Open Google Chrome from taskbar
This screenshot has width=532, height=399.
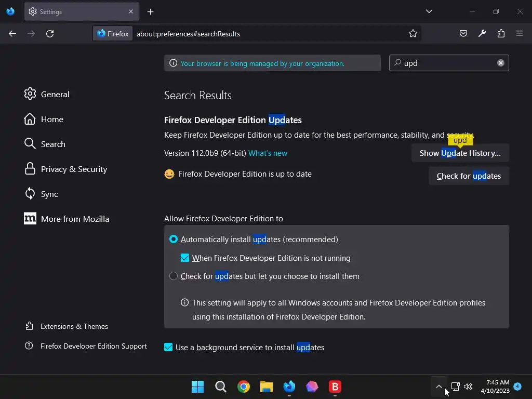tap(244, 387)
